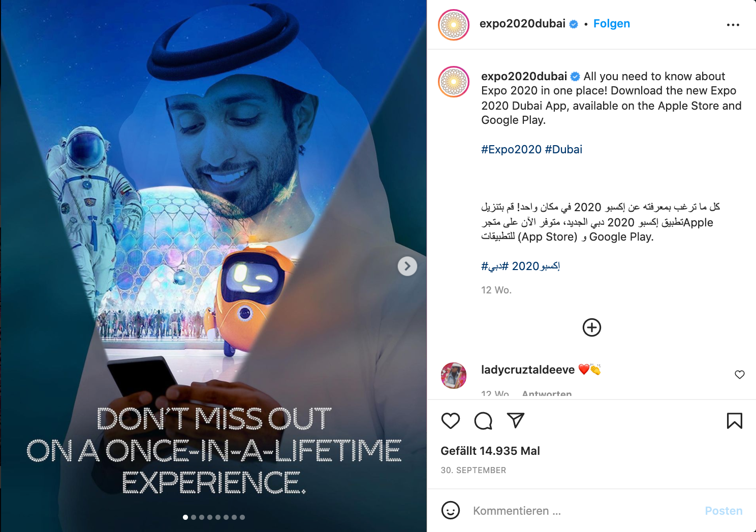Like ladycruztaldeeve's comment with the small heart
This screenshot has height=532, width=756.
(740, 375)
